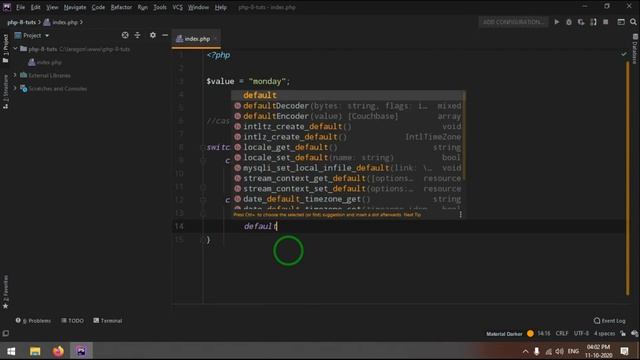Open Windows notification center icon
The height and width of the screenshot is (360, 640).
pyautogui.click(x=624, y=351)
